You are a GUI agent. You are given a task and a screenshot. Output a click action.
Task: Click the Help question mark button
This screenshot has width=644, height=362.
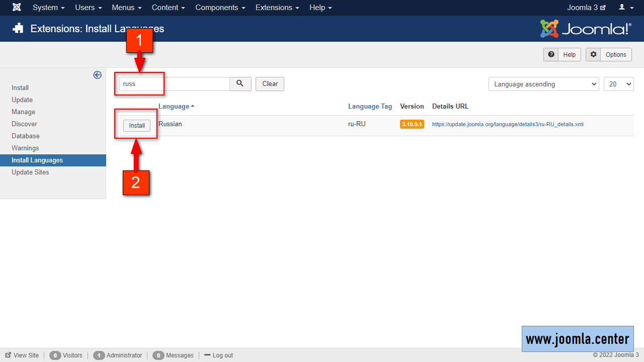point(562,55)
